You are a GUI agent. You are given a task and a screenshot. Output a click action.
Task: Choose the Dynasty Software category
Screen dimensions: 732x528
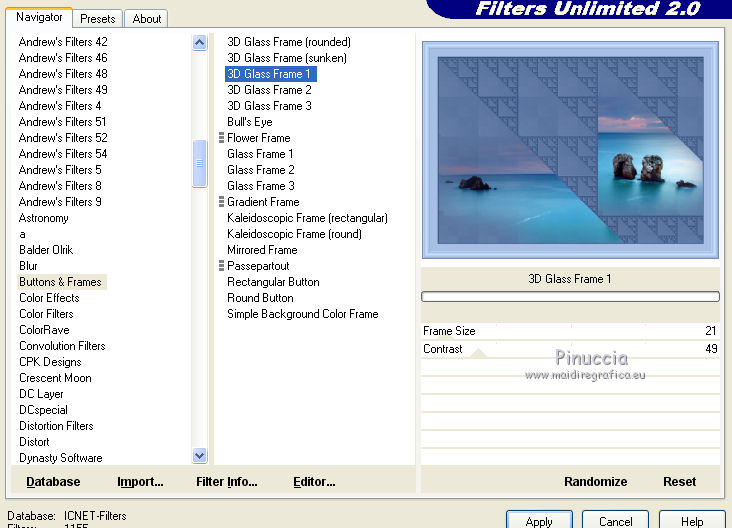[x=61, y=458]
